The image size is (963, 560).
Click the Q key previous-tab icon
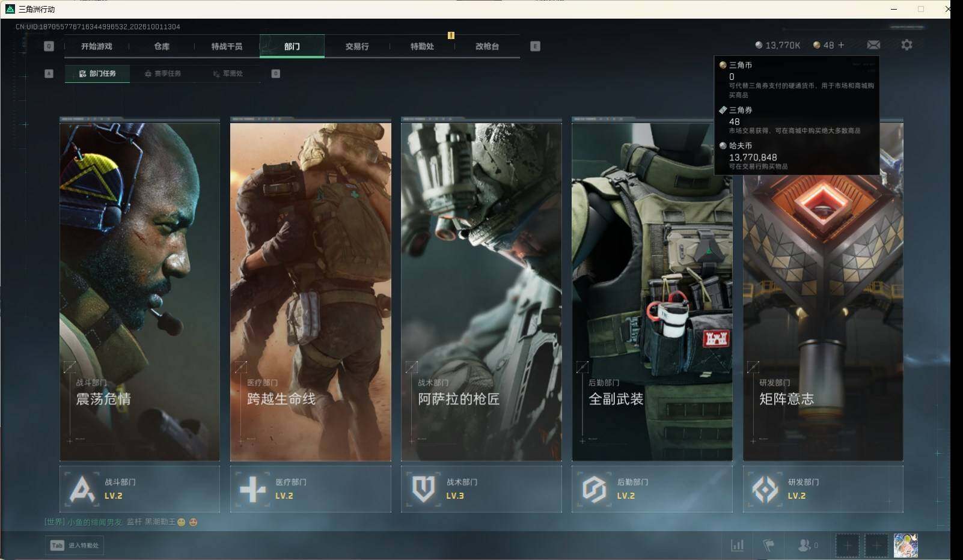pos(49,46)
